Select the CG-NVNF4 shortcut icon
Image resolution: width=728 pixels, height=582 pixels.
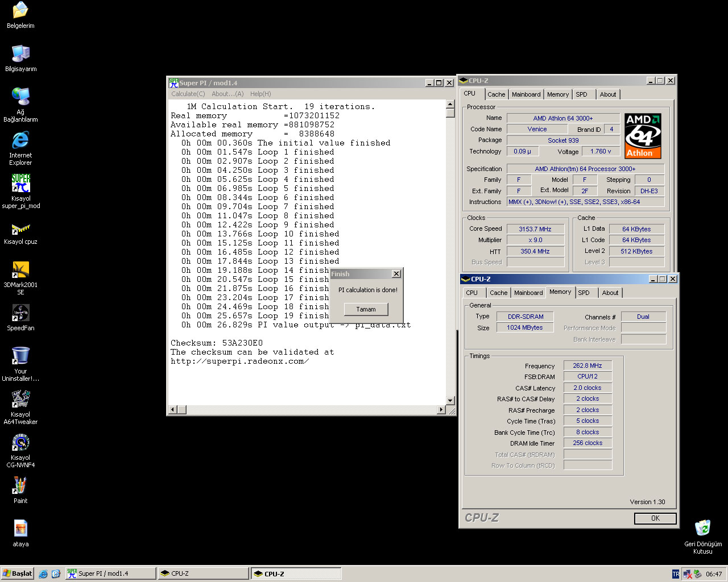click(20, 442)
